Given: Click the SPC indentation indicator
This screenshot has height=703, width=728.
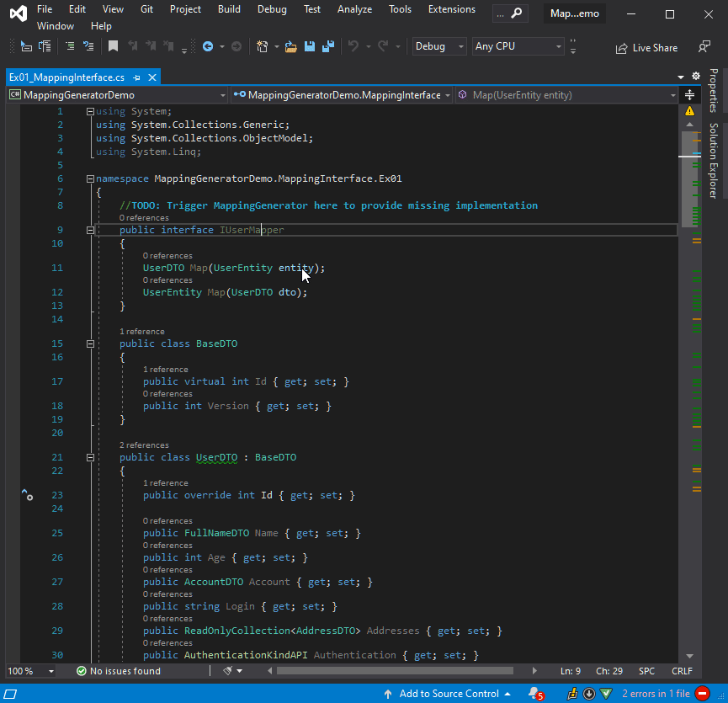Looking at the screenshot, I should click(646, 671).
